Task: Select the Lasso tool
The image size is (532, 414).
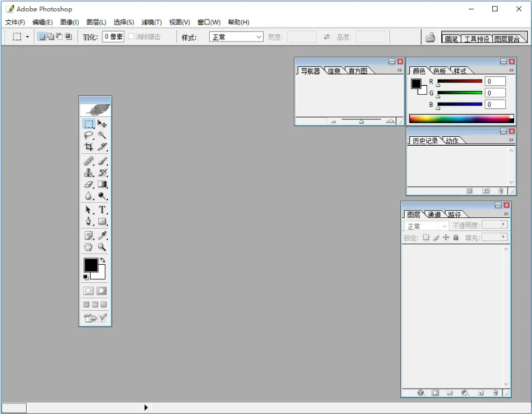Action: tap(89, 135)
